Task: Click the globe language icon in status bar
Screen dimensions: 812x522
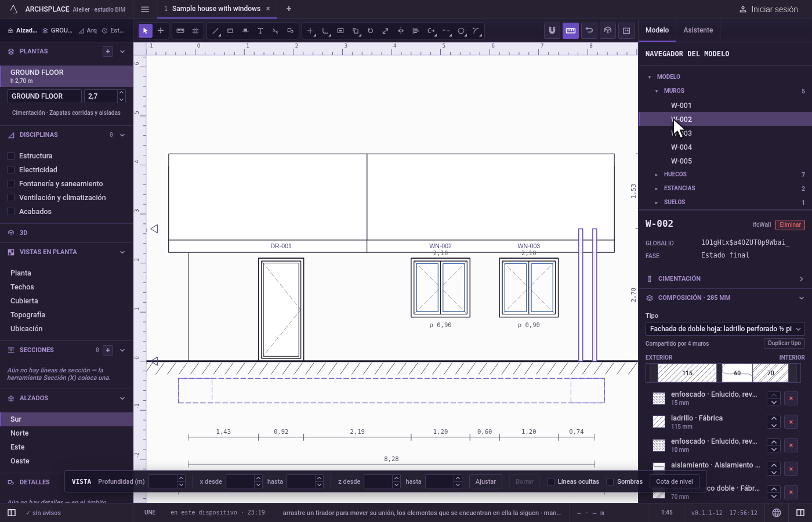Action: 777,513
